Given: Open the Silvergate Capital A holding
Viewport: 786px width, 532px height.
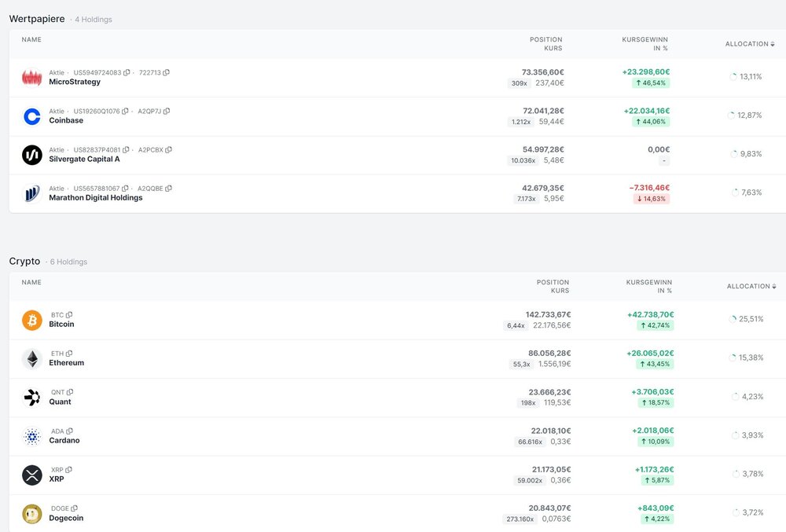Looking at the screenshot, I should point(84,160).
